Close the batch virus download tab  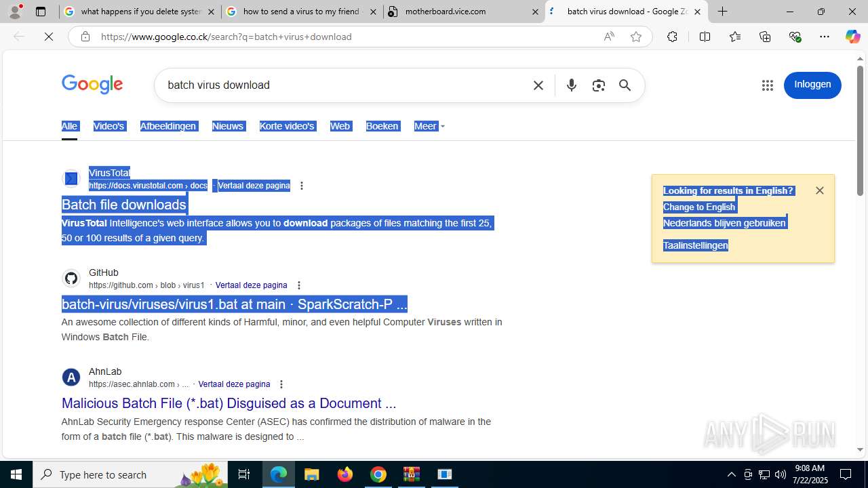click(697, 12)
